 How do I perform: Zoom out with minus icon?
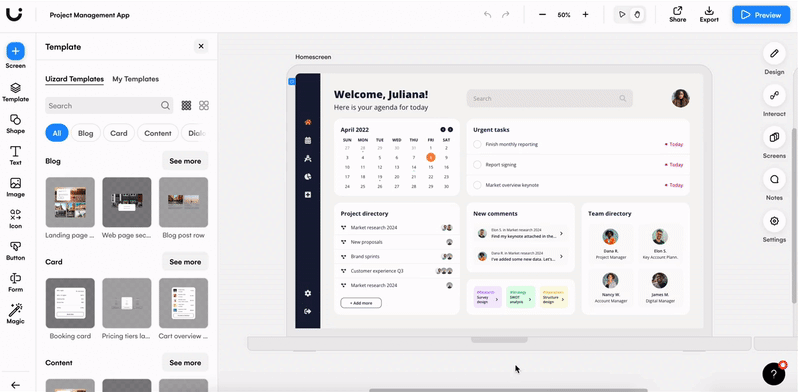point(542,15)
